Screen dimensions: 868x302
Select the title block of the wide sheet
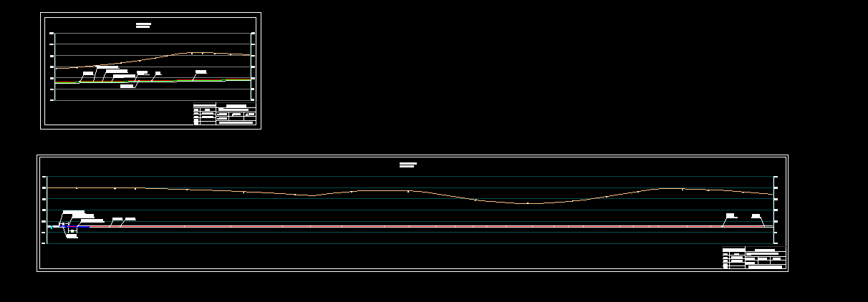point(754,258)
